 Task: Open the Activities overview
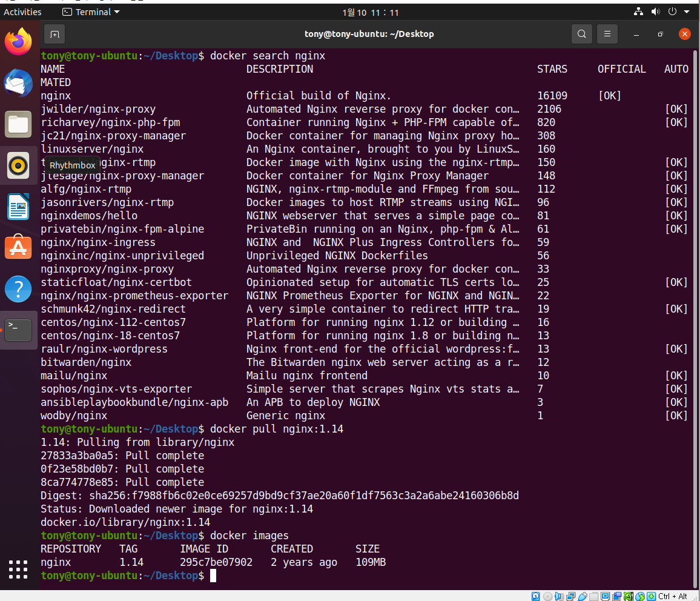22,12
